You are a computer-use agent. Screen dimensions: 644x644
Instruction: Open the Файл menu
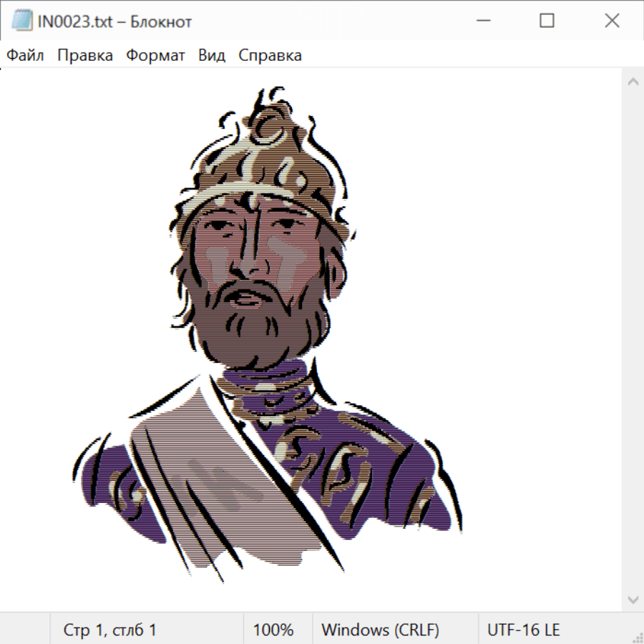[25, 55]
